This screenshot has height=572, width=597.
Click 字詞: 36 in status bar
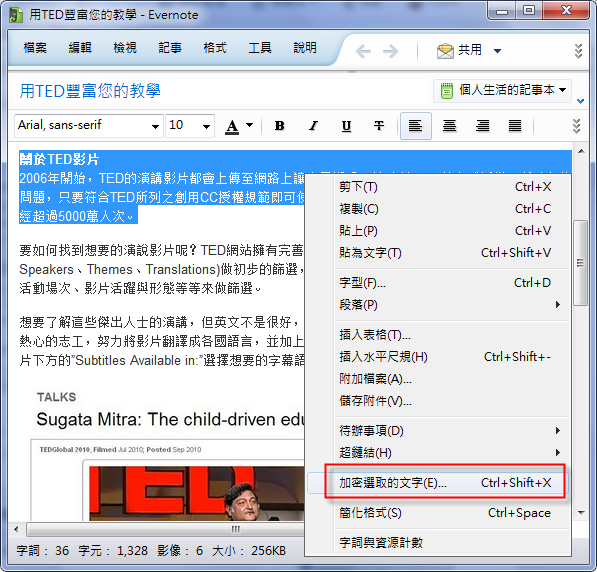43,551
